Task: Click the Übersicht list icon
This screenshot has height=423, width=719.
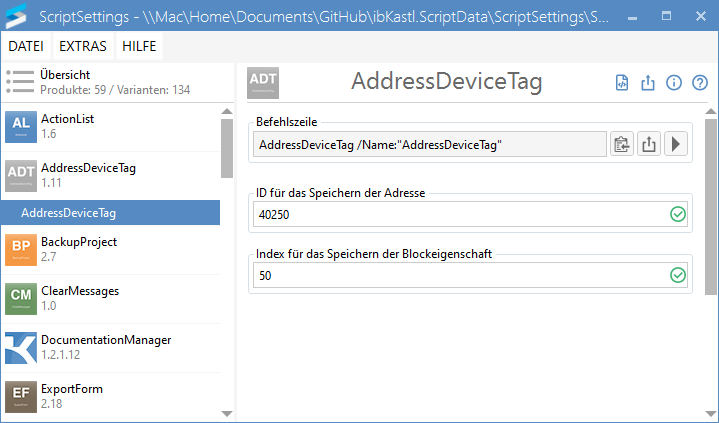Action: 20,82
